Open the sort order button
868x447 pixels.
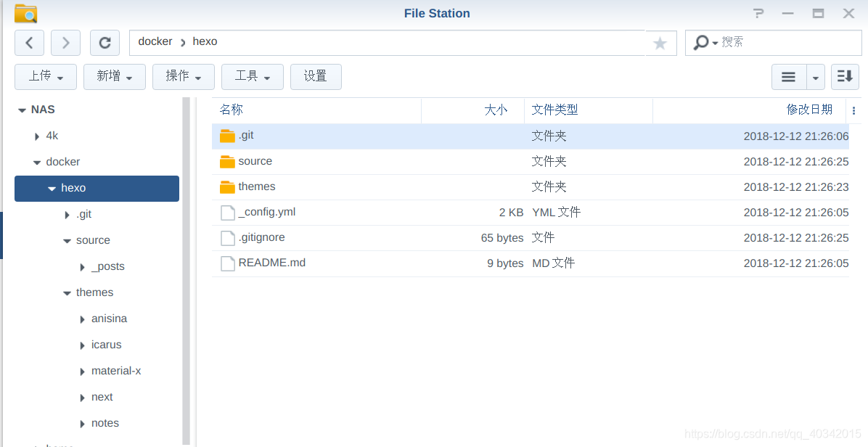coord(845,77)
